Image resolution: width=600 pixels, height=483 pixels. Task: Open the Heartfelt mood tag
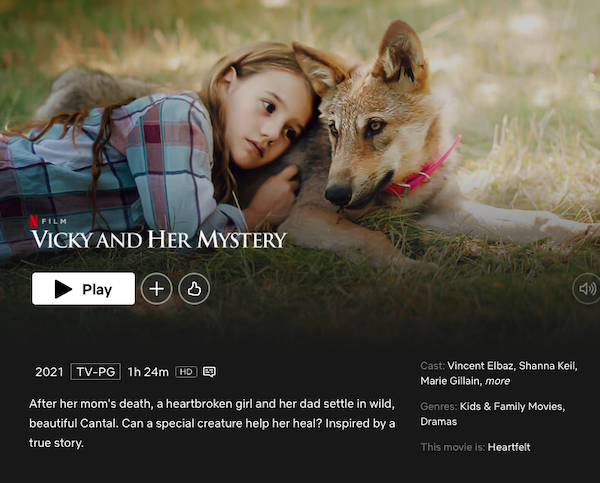[509, 447]
